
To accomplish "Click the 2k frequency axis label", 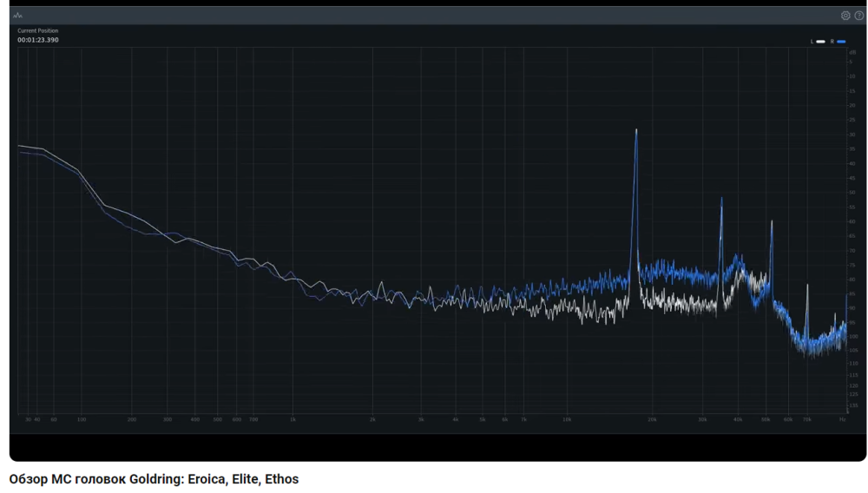I will click(372, 419).
